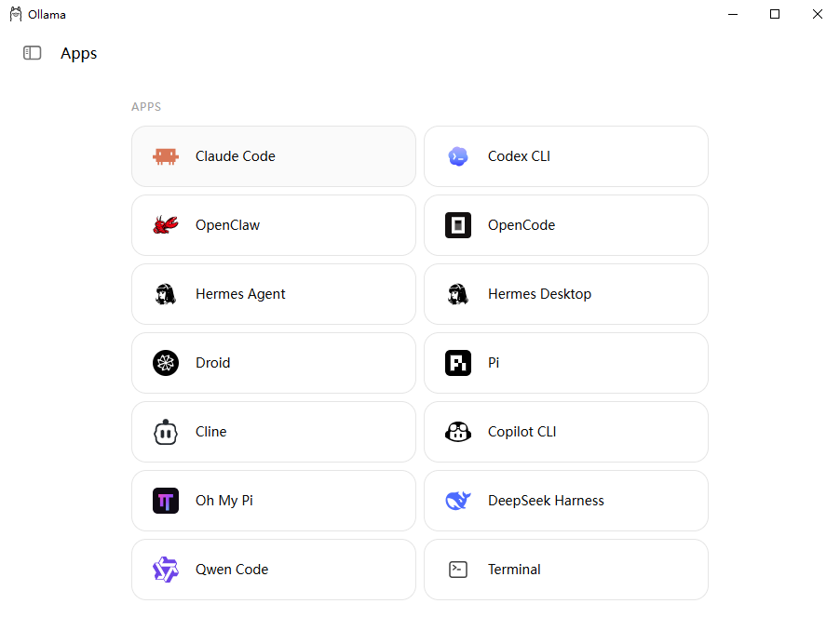Click the Hermes Agent portrait icon

[x=166, y=294]
